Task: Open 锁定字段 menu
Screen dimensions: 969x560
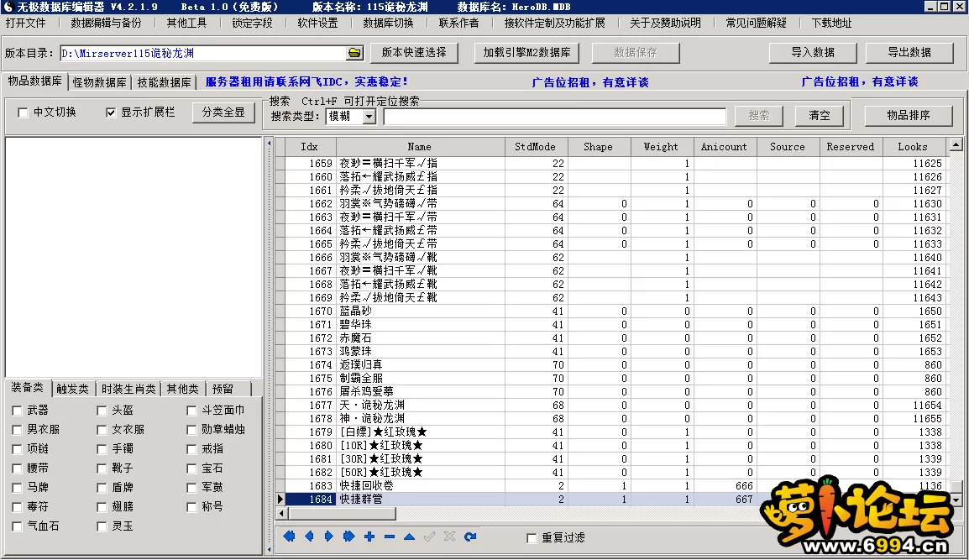Action: point(252,23)
